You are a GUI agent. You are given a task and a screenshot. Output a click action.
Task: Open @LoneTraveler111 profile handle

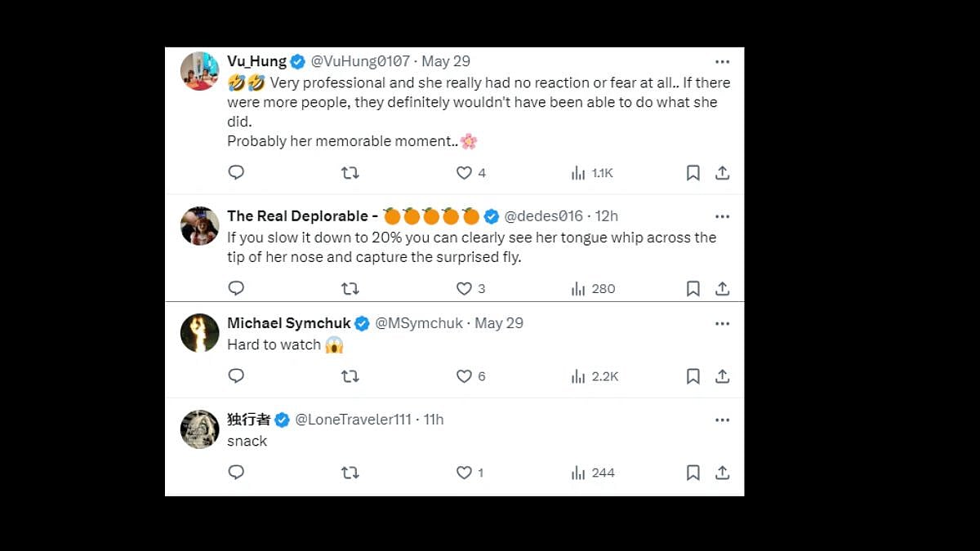(353, 420)
